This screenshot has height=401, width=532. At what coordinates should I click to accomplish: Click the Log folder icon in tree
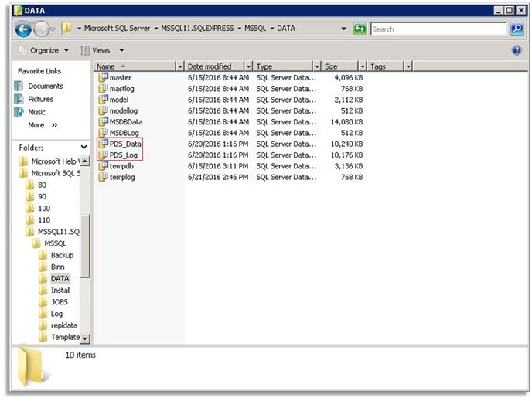tap(43, 314)
